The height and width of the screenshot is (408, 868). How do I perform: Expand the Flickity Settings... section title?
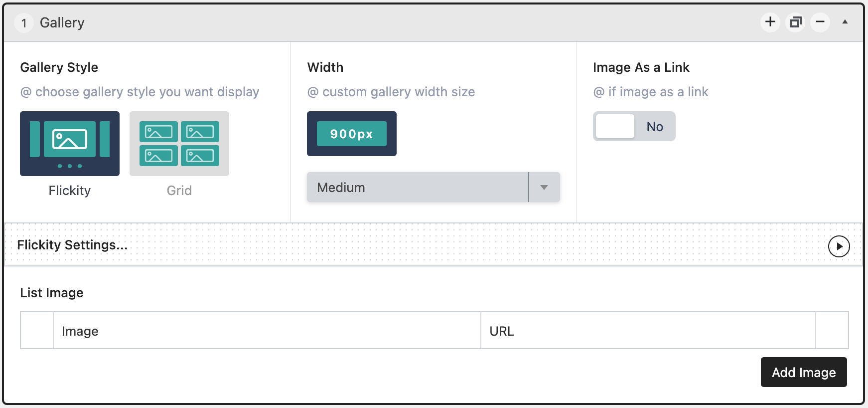(72, 245)
